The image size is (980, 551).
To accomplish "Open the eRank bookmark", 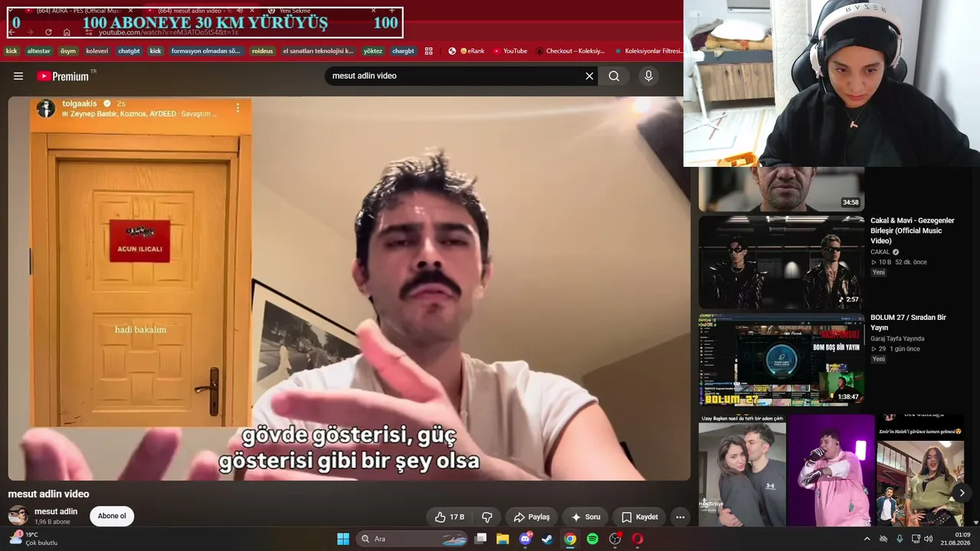I will click(467, 51).
